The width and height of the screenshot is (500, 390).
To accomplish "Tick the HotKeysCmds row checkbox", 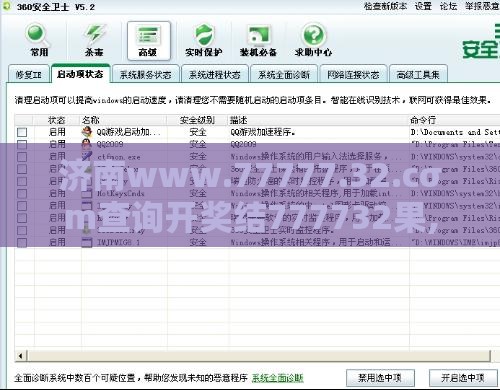I will 22,194.
